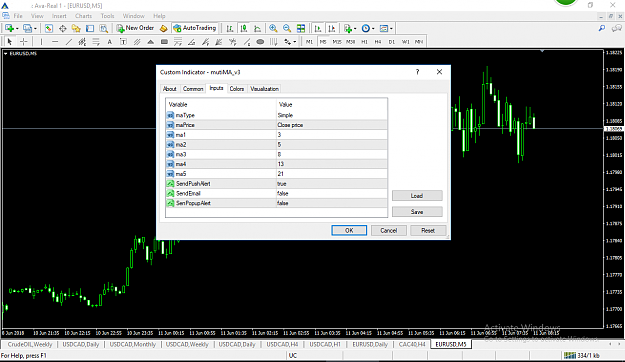This screenshot has height=362, width=625.
Task: Toggle the AutoTrading button
Action: click(x=195, y=28)
